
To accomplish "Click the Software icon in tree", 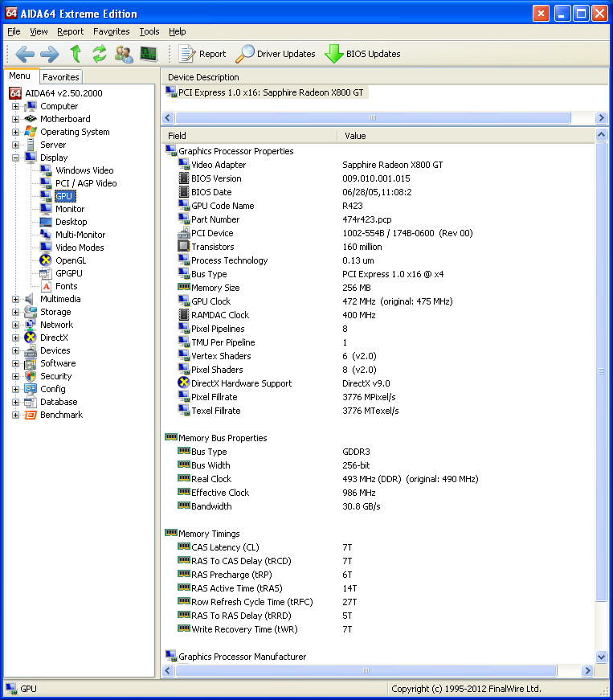I will (31, 363).
